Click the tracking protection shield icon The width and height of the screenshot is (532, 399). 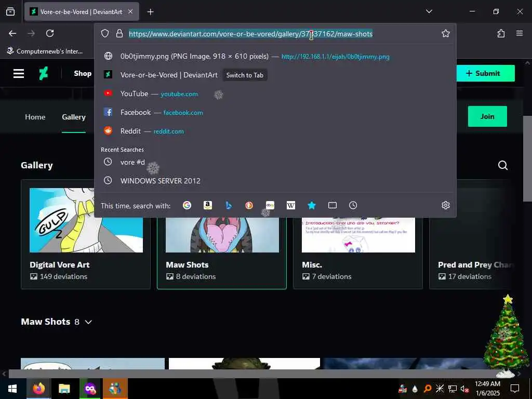[x=105, y=33]
